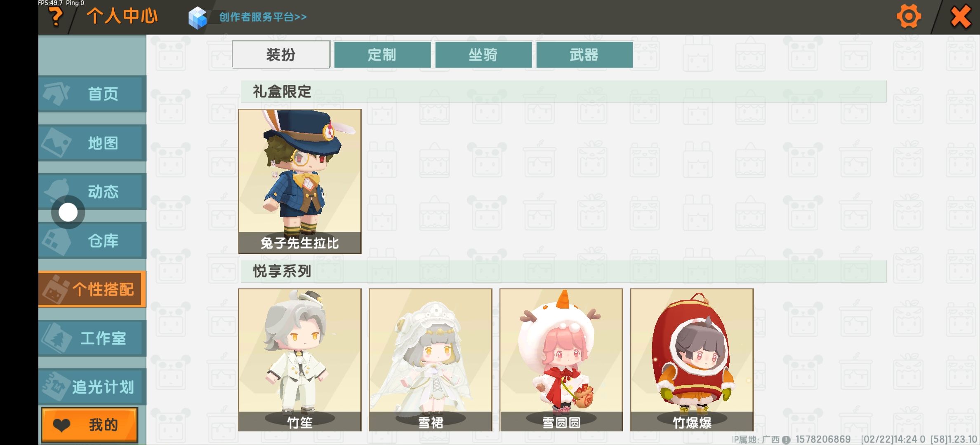Open 地图 maps in sidebar
The image size is (980, 445).
click(92, 143)
